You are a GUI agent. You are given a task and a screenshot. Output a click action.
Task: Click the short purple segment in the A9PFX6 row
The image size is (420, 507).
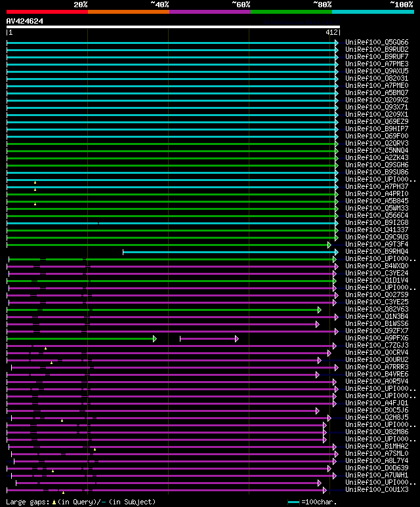(x=208, y=339)
